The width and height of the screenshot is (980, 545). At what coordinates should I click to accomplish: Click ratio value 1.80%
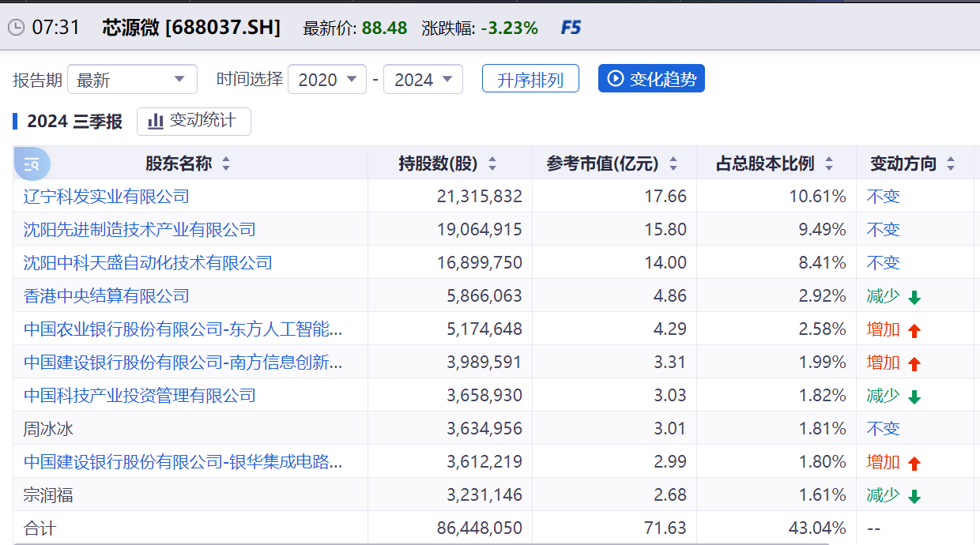(822, 461)
